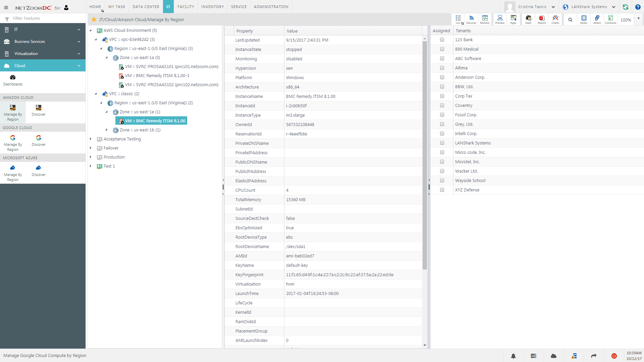Open the INVENTORY menu
644x362 pixels.
coord(212,7)
